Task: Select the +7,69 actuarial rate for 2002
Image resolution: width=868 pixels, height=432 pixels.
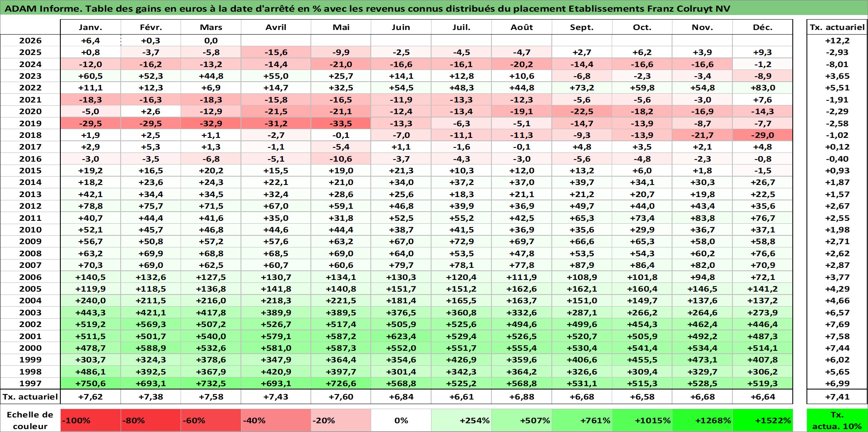Action: [x=837, y=324]
